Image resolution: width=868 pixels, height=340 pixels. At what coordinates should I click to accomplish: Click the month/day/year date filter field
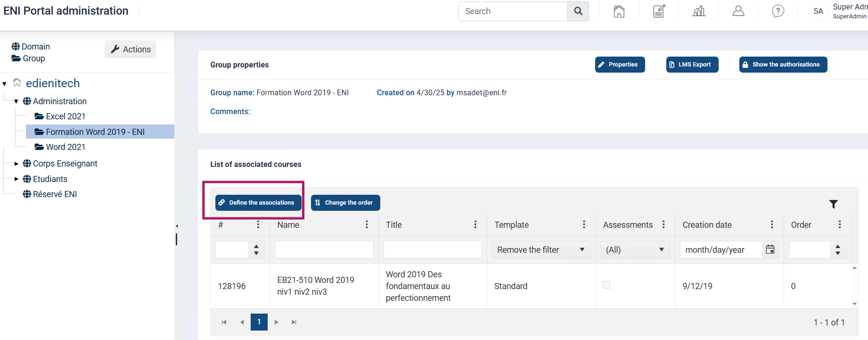[x=721, y=249]
